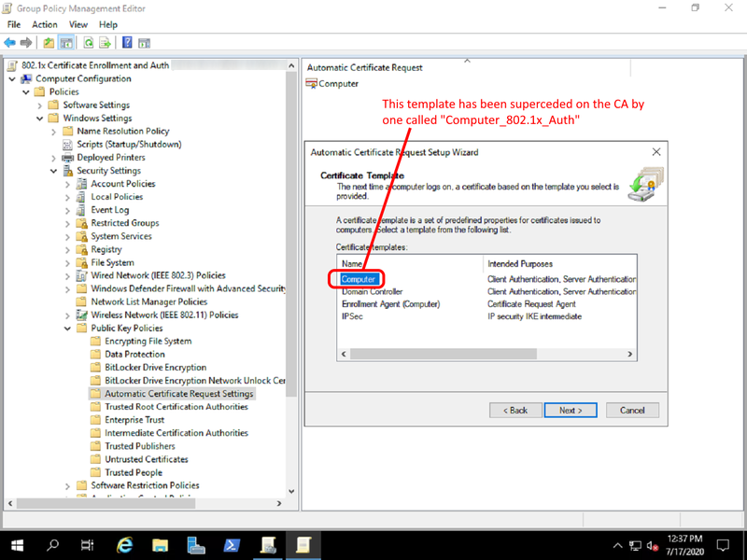Viewport: 747px width, 560px height.
Task: Open File Explorer from taskbar
Action: [x=160, y=545]
